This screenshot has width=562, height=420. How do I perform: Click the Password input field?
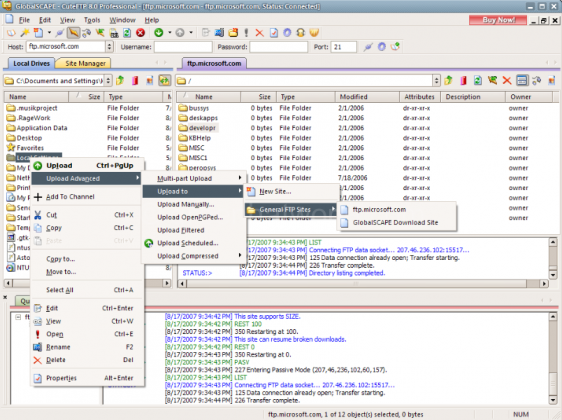tap(278, 47)
